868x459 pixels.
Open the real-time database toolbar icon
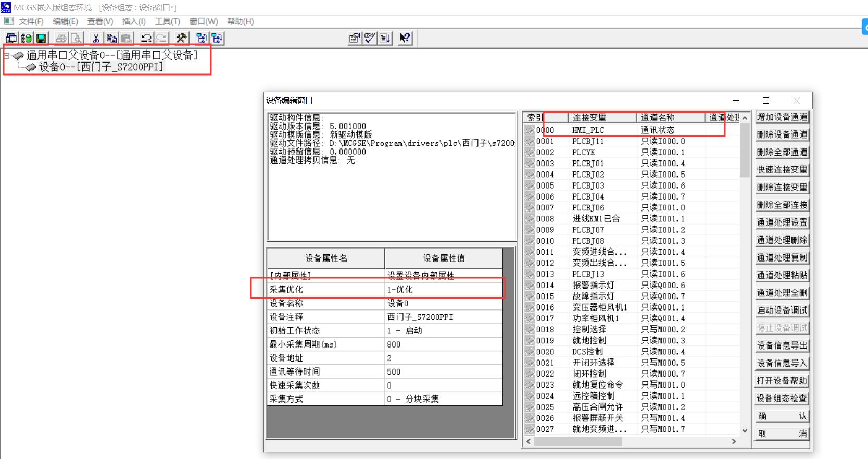(26, 38)
